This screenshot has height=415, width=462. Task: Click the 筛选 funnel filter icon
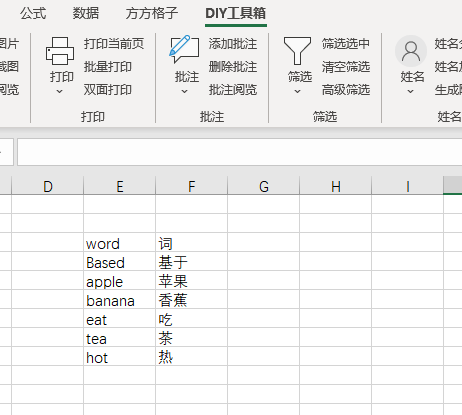click(297, 51)
